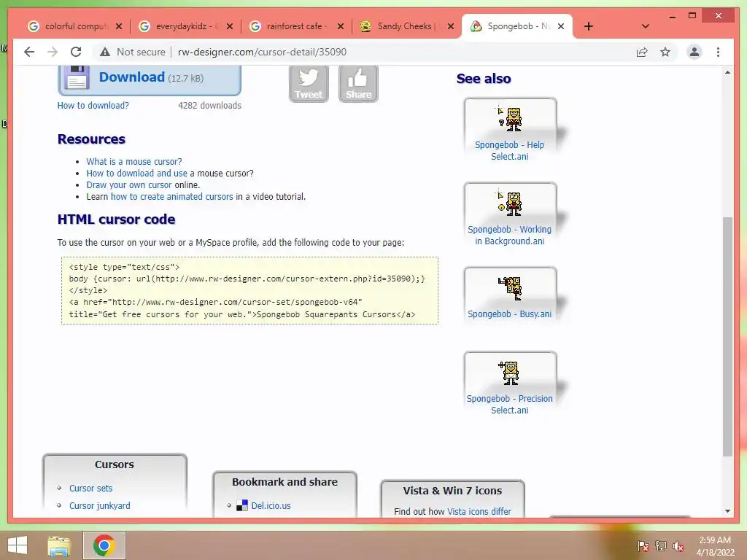Click the forward navigation arrow

click(x=53, y=52)
